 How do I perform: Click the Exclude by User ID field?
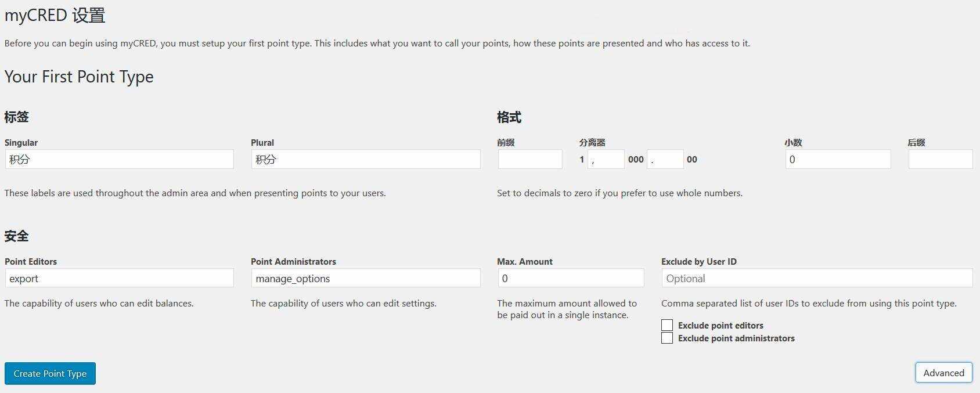(x=816, y=277)
